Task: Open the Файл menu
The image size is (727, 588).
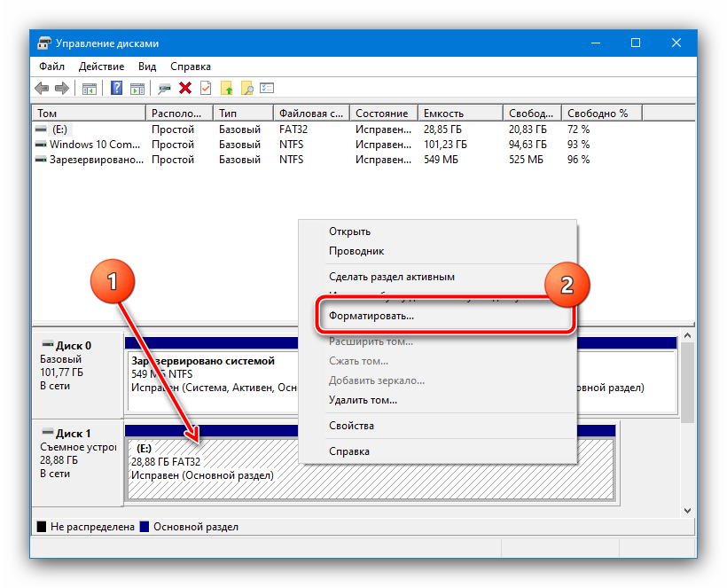Action: pyautogui.click(x=51, y=67)
